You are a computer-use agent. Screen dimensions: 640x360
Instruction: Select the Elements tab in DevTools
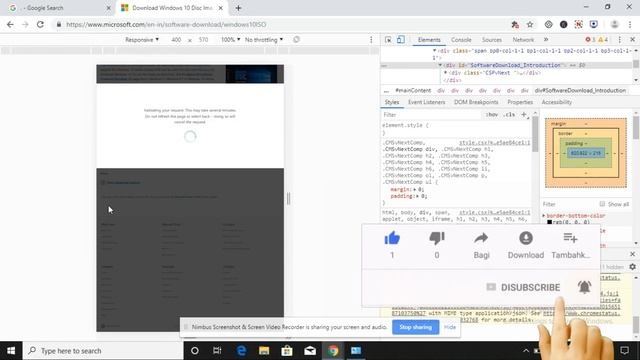pos(429,40)
